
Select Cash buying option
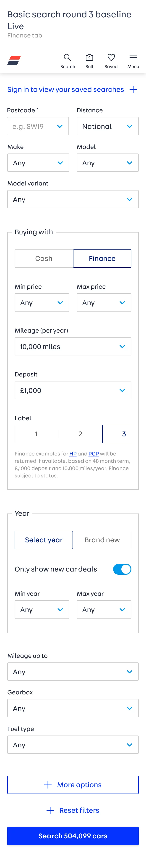coord(44,258)
